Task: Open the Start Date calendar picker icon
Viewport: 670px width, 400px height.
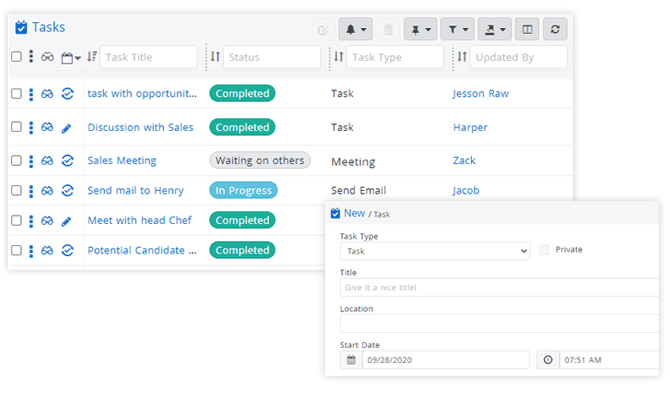Action: (351, 360)
